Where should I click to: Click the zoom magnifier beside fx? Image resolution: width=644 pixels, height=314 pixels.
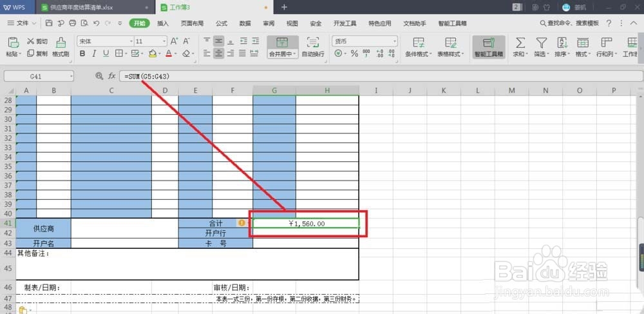click(x=99, y=76)
